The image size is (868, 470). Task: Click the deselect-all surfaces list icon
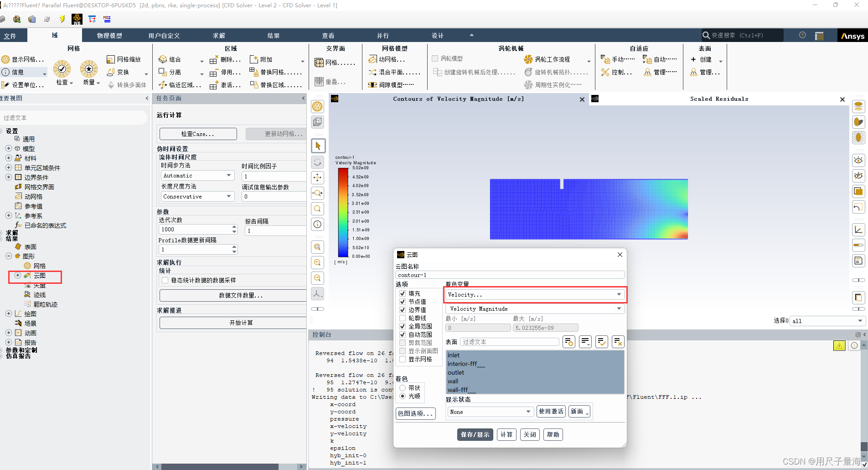pyautogui.click(x=618, y=341)
